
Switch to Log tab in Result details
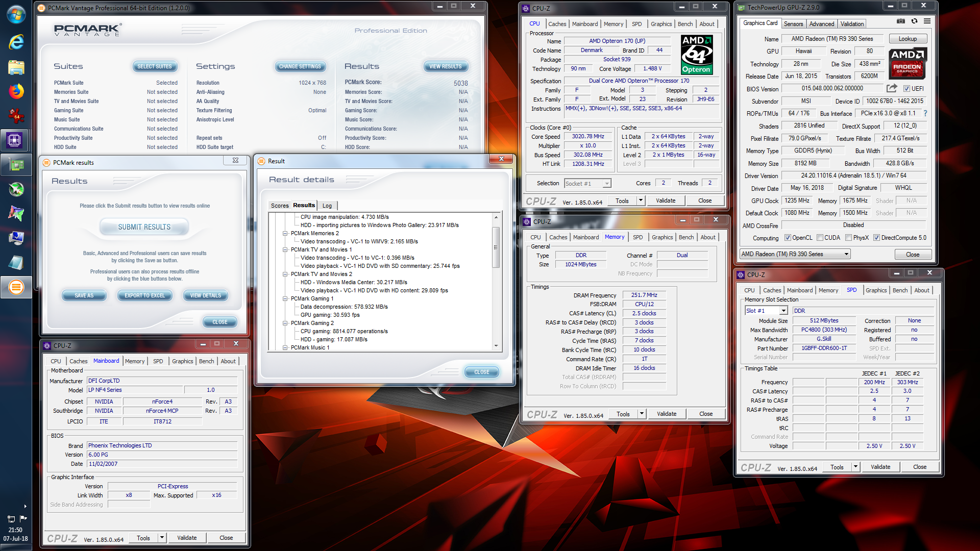(327, 206)
